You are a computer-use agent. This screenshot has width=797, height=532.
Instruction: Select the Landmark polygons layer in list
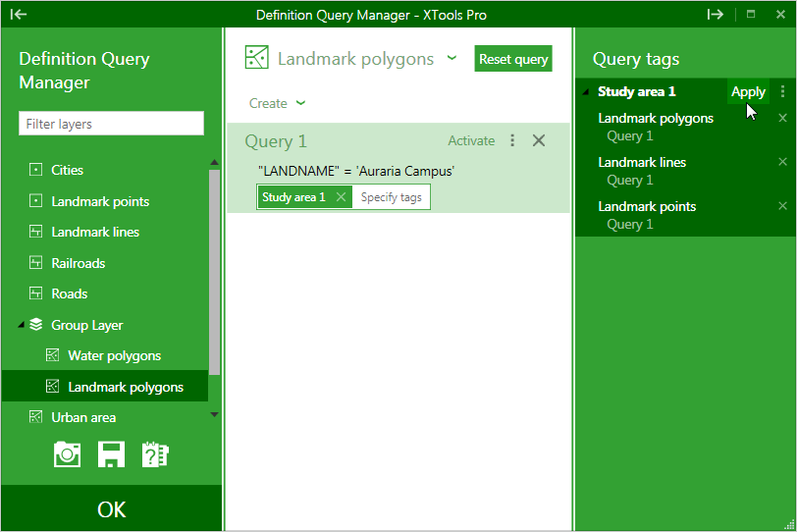tap(105, 386)
